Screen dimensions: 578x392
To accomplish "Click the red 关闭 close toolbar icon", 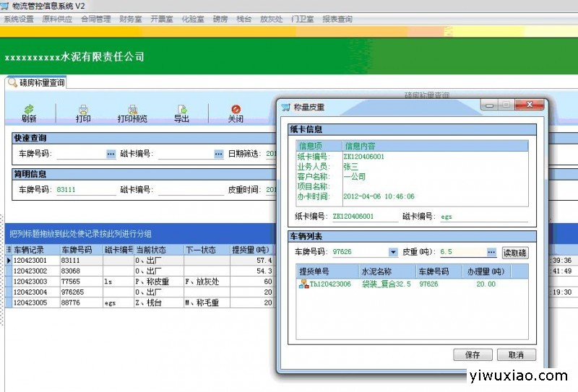I will click(x=236, y=109).
